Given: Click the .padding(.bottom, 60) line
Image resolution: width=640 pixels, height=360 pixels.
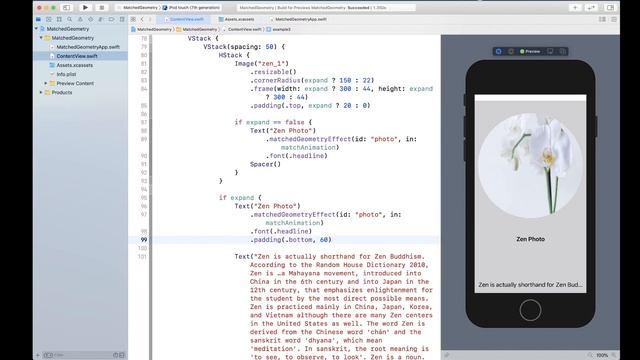Looking at the screenshot, I should 291,240.
